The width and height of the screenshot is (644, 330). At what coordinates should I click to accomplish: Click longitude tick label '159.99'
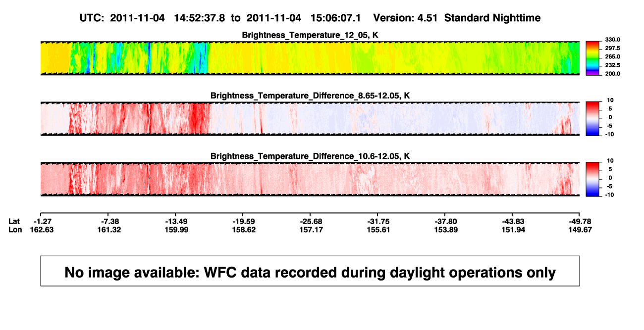(x=177, y=230)
